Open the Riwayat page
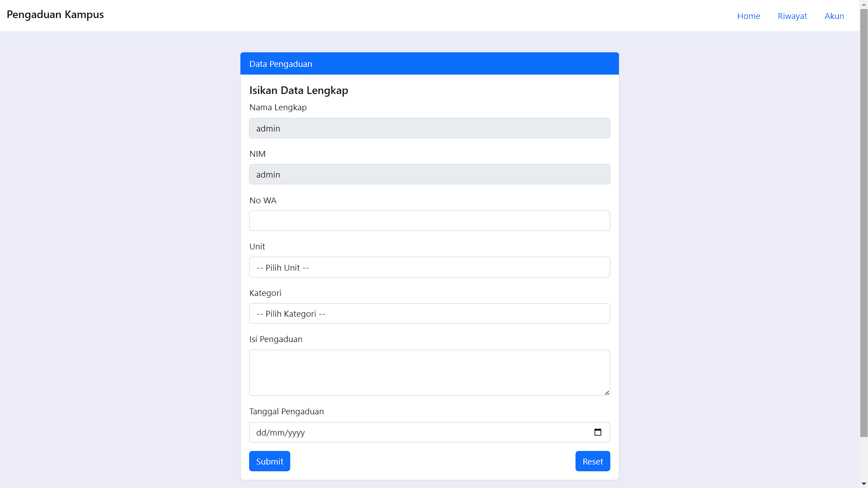 pos(792,16)
